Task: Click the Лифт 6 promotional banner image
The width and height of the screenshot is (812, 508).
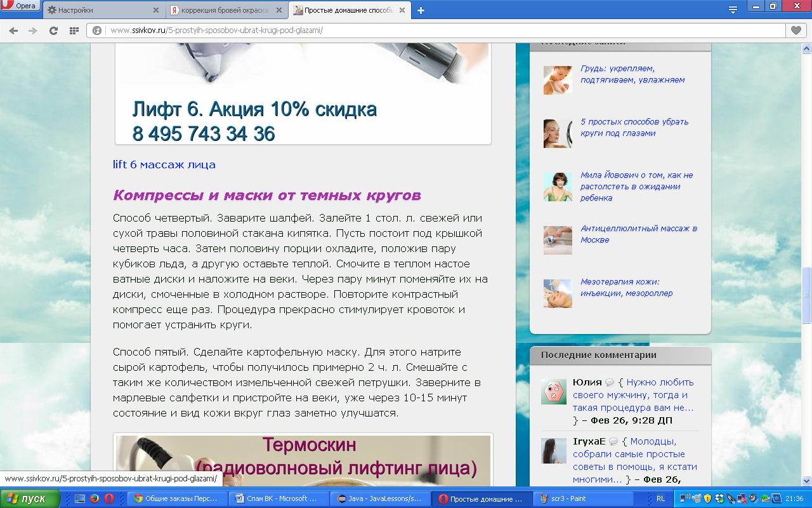Action: coord(303,93)
